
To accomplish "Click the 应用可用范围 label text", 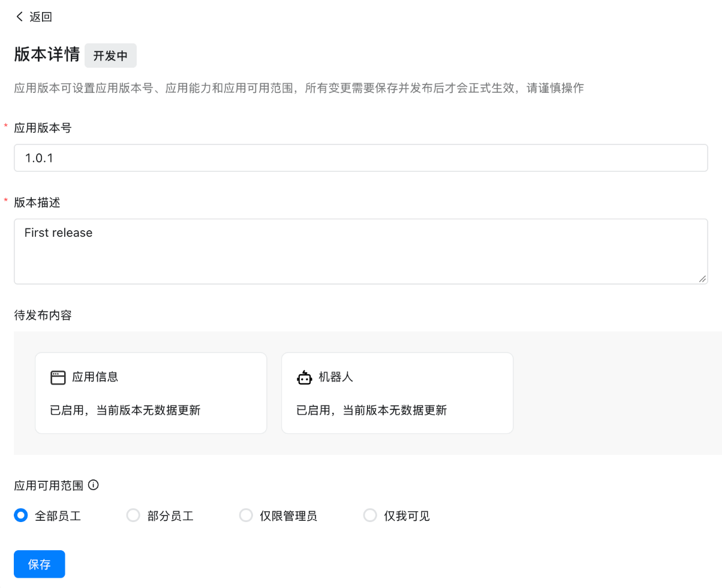I will click(x=49, y=485).
